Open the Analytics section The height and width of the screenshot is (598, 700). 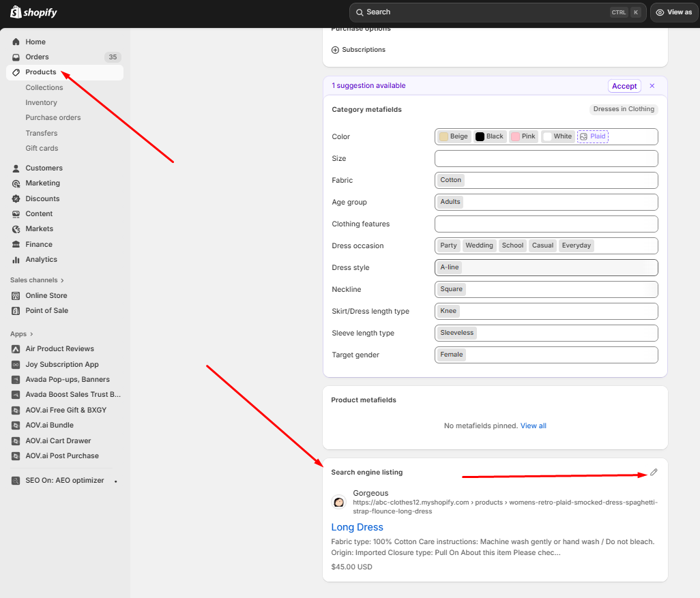(41, 259)
